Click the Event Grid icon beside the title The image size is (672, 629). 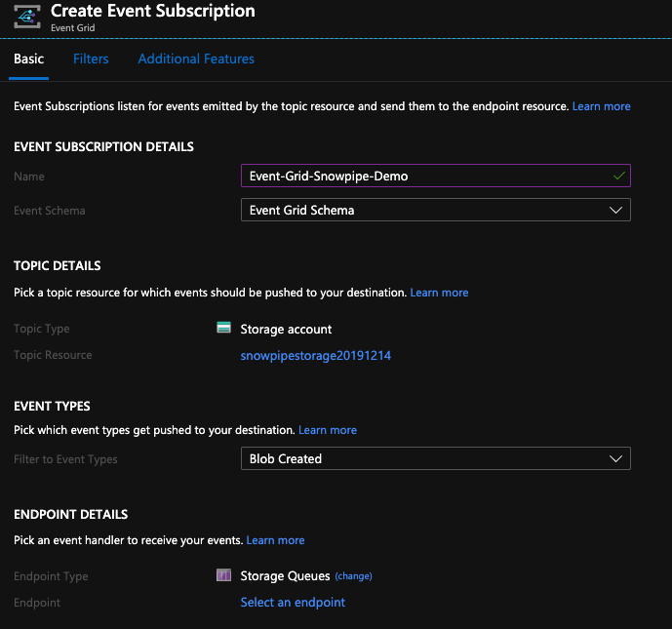(x=27, y=17)
